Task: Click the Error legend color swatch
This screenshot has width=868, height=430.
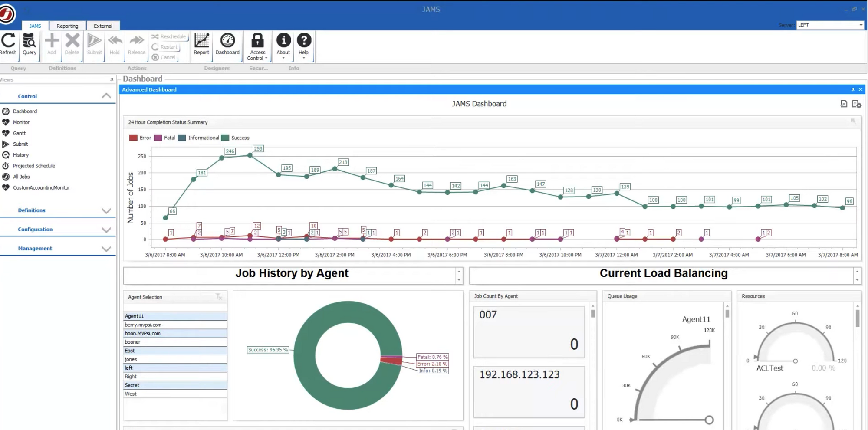Action: pos(133,138)
